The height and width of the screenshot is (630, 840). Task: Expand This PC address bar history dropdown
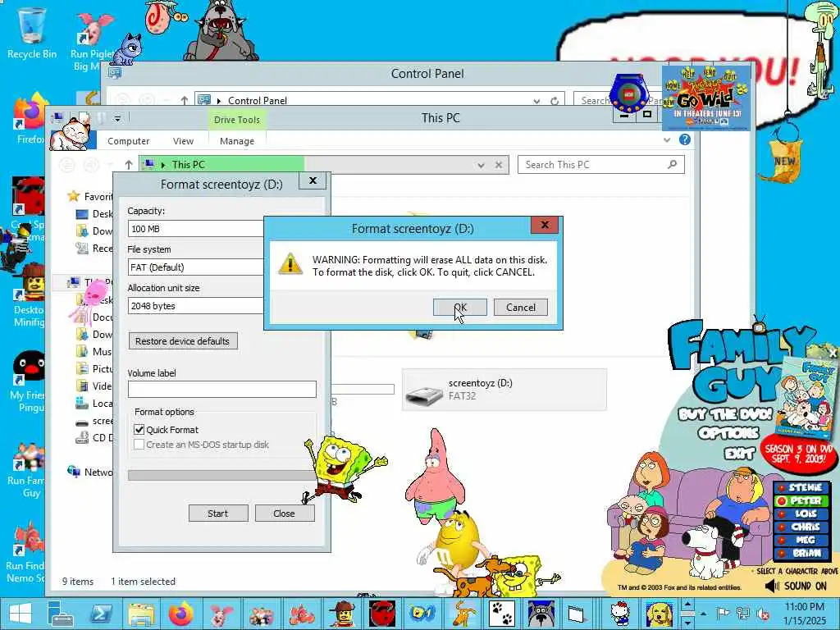click(x=481, y=165)
